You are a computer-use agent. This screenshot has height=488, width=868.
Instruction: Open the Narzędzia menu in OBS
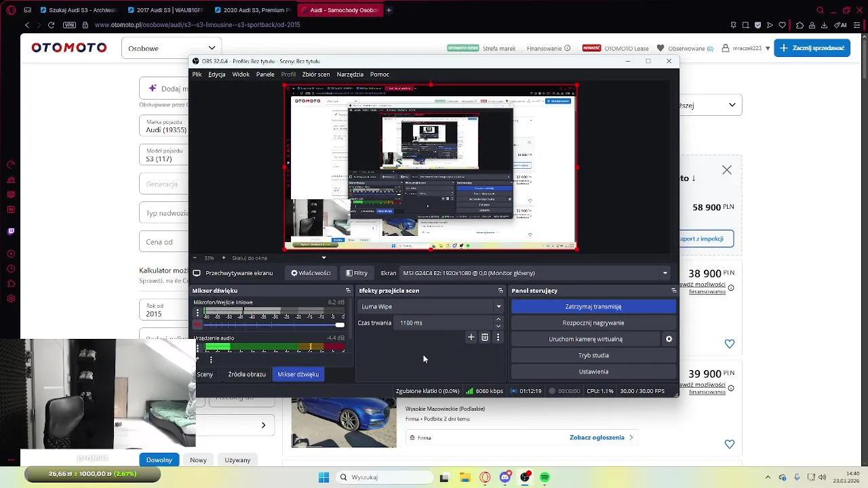(349, 74)
